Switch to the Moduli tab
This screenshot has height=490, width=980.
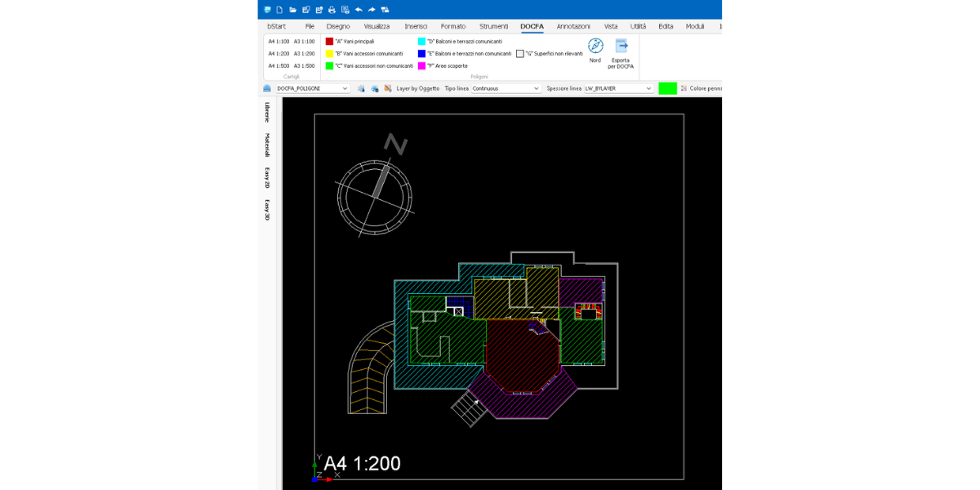click(695, 26)
